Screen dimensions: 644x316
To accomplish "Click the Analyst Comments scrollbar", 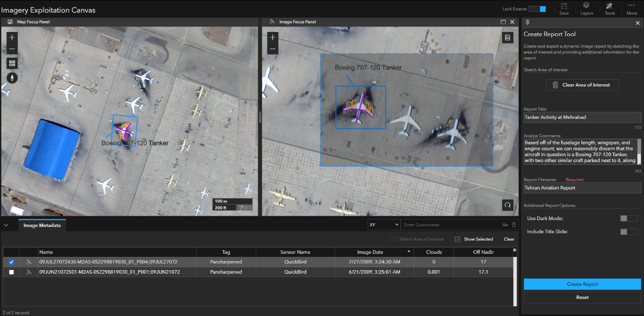I will coord(639,152).
